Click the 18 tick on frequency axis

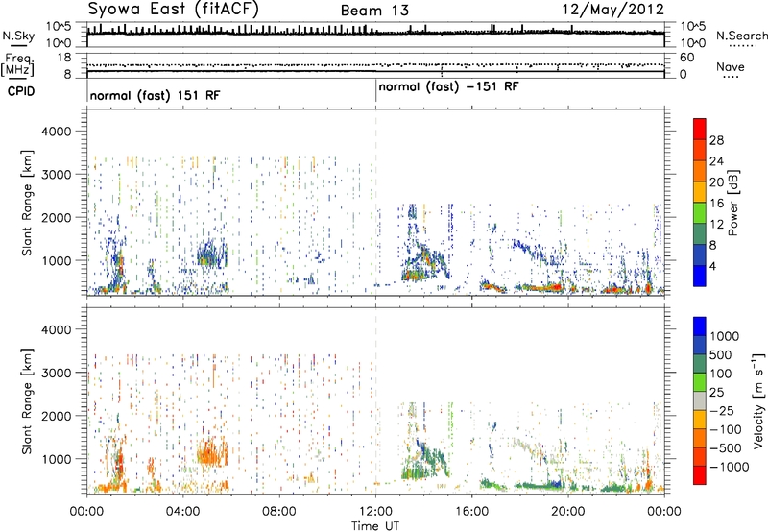pyautogui.click(x=63, y=58)
